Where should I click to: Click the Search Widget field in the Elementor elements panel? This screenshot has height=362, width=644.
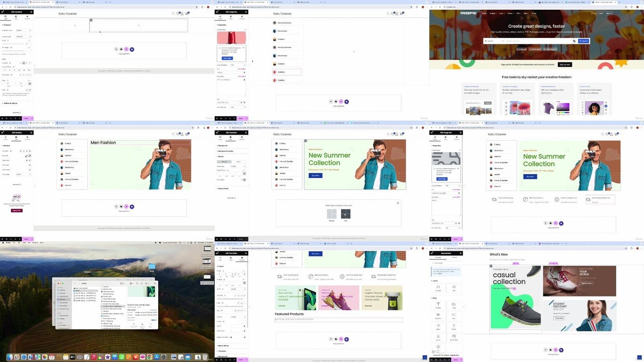pos(446,263)
